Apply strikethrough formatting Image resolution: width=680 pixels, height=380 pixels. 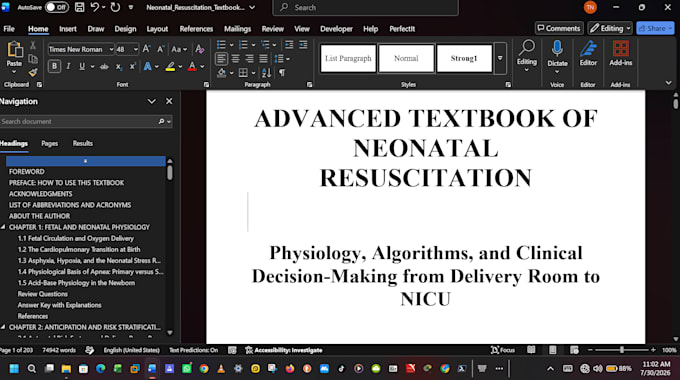[104, 66]
